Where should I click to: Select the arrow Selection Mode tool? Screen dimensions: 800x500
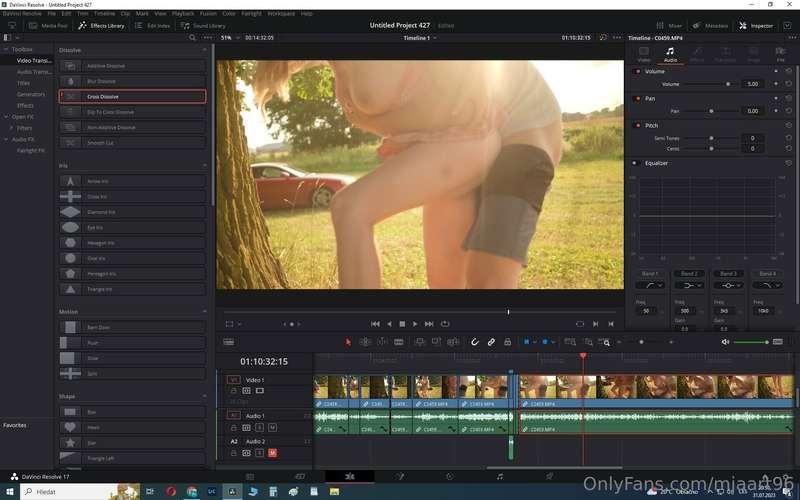pos(348,342)
